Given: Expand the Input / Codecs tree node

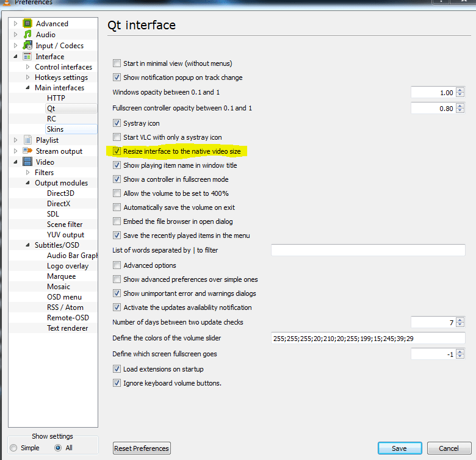Looking at the screenshot, I should pos(15,45).
